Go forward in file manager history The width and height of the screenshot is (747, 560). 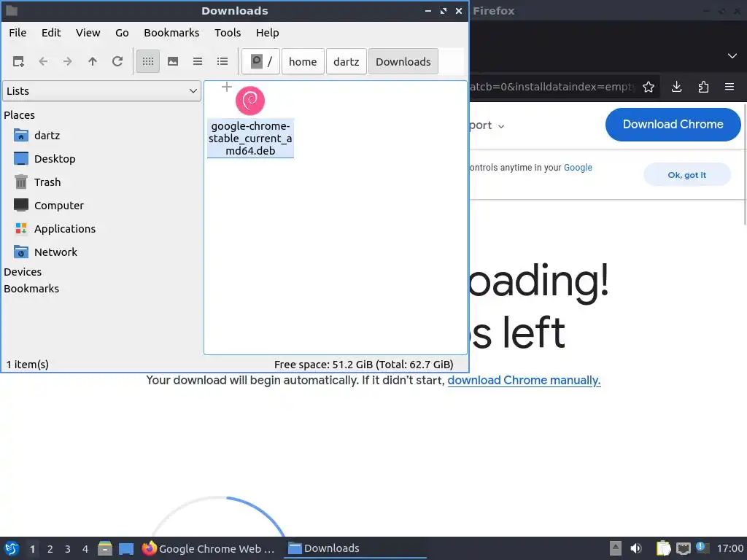click(68, 61)
